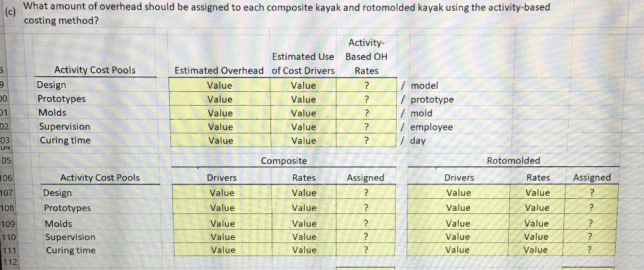Select cost driver use cell in '/ employee' row
Image resolution: width=644 pixels, height=270 pixels.
tap(303, 127)
